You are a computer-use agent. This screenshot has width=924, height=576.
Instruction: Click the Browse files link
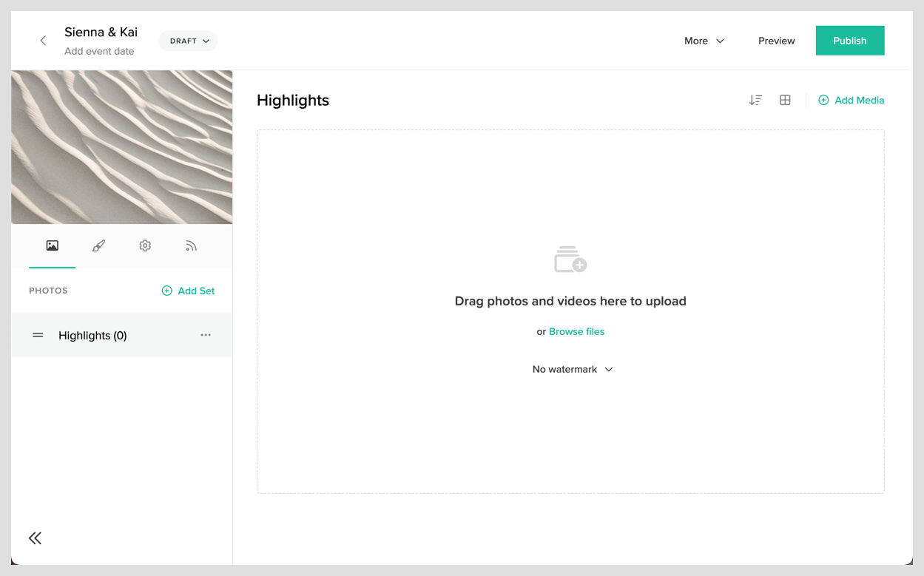pyautogui.click(x=576, y=331)
